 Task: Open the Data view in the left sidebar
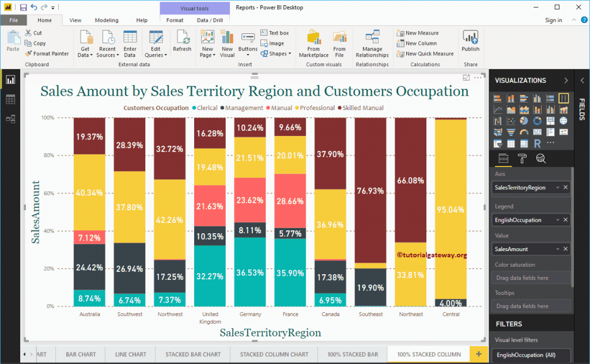(10, 100)
